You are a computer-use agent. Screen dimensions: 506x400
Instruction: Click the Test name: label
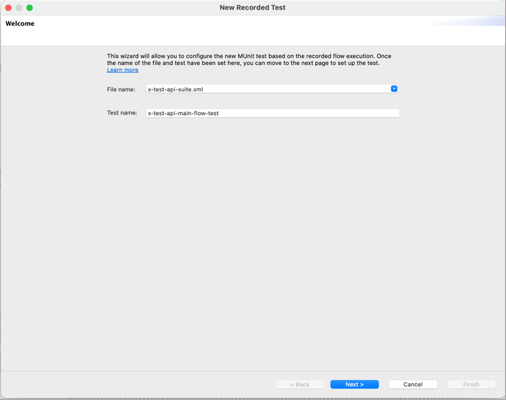(x=122, y=113)
